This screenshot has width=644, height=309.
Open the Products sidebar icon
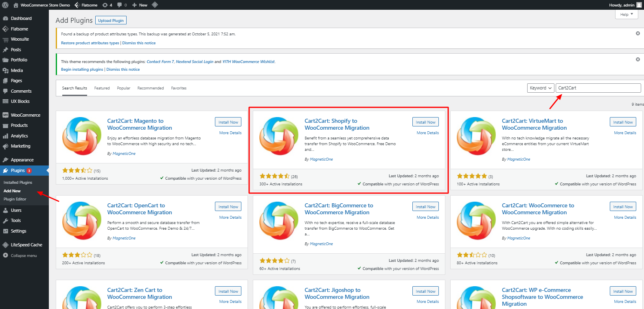pos(6,125)
